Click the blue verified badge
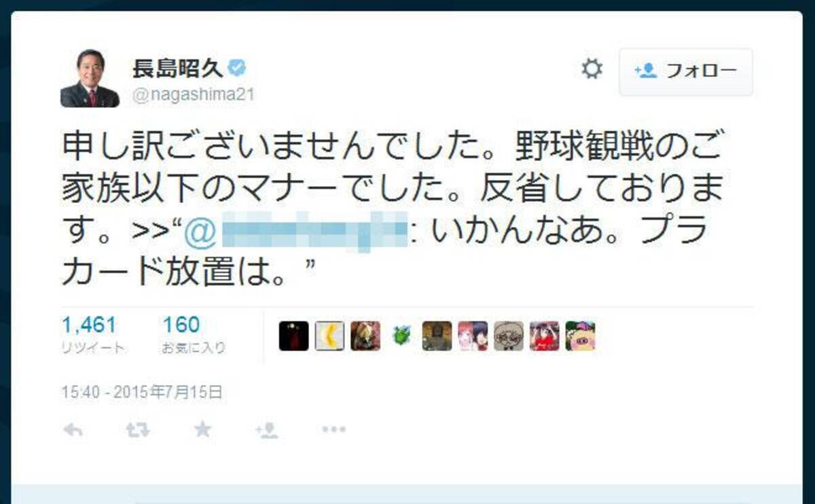815x504 pixels. [238, 68]
